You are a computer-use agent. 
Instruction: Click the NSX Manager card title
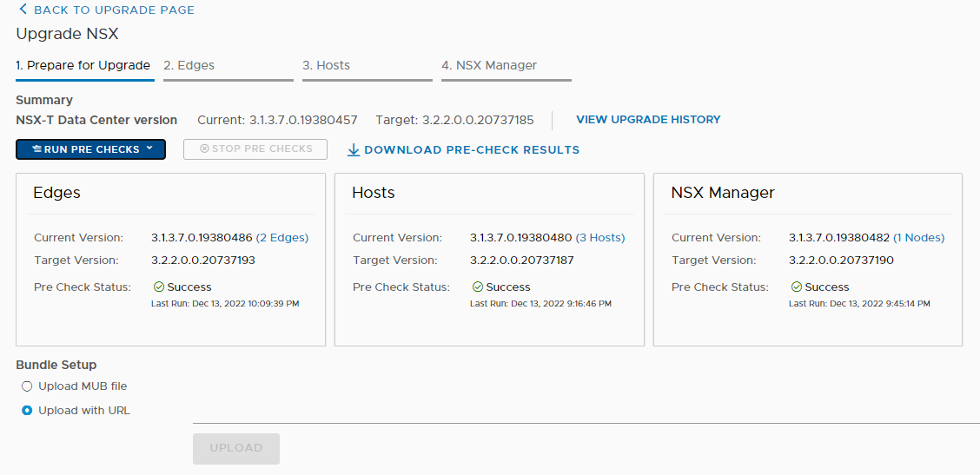point(723,193)
